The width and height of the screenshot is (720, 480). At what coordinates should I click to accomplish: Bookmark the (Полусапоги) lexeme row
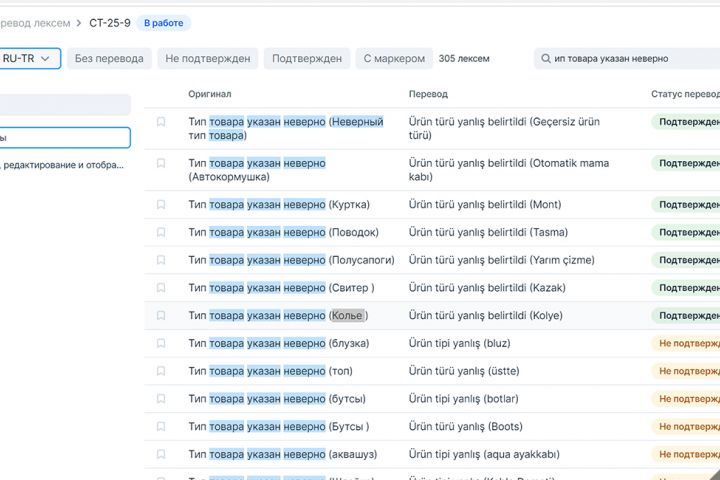(161, 260)
